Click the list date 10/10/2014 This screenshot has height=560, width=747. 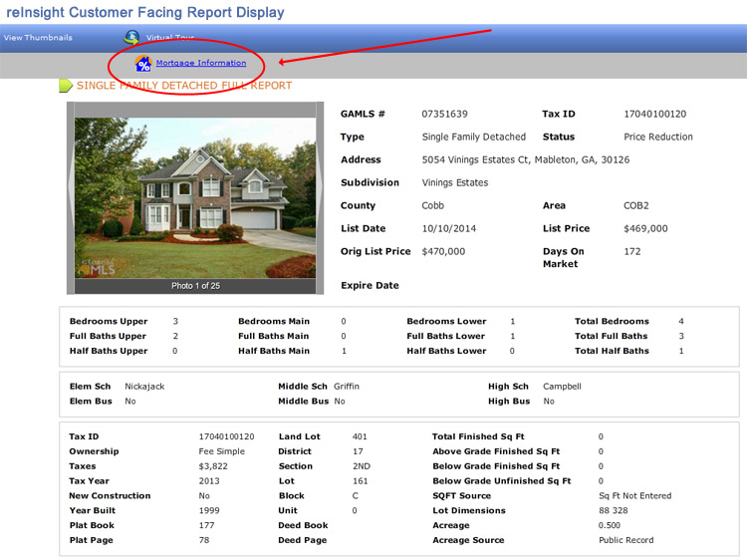coord(449,228)
